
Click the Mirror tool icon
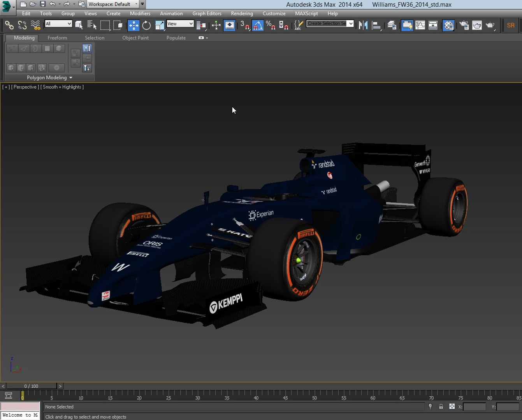(363, 25)
